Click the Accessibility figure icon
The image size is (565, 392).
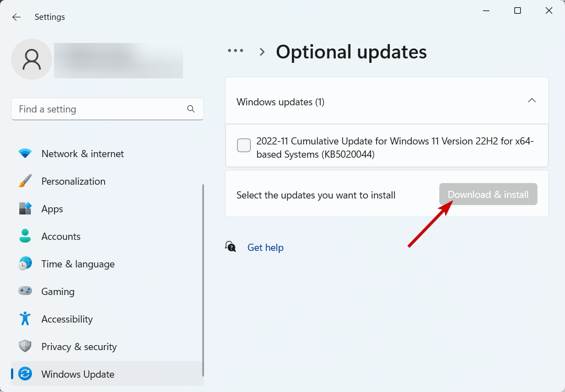click(25, 319)
